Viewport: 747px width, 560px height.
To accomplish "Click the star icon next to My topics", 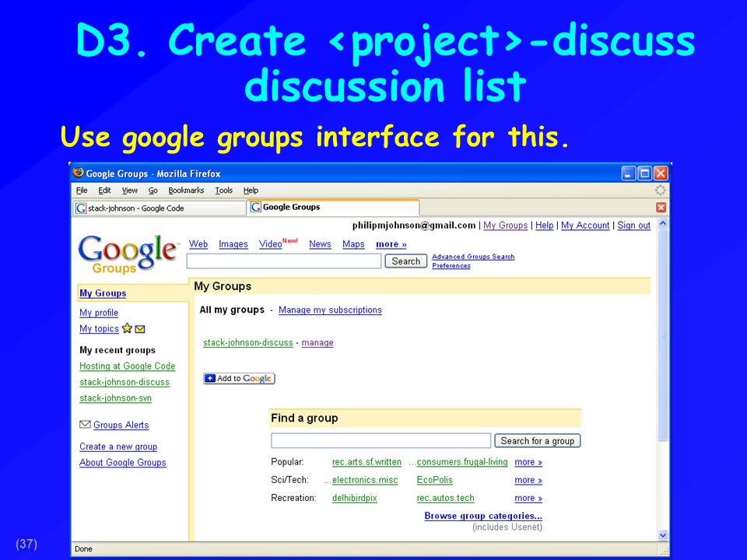I will pos(127,328).
